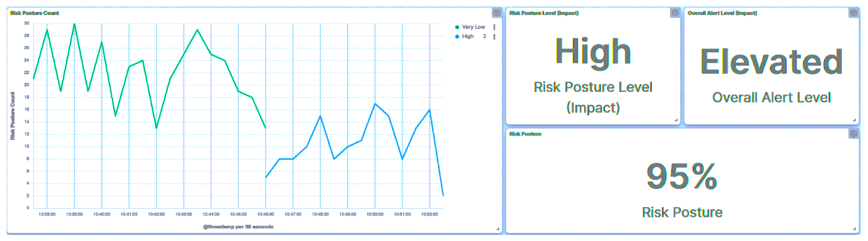Toggle High series label in chart legend
Viewport: 868px width, 241px height.
click(x=468, y=36)
